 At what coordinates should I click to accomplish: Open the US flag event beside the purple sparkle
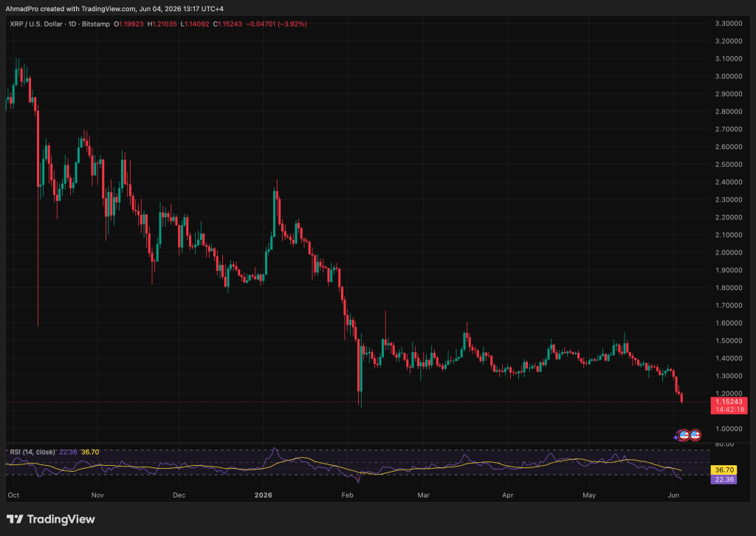pos(684,436)
